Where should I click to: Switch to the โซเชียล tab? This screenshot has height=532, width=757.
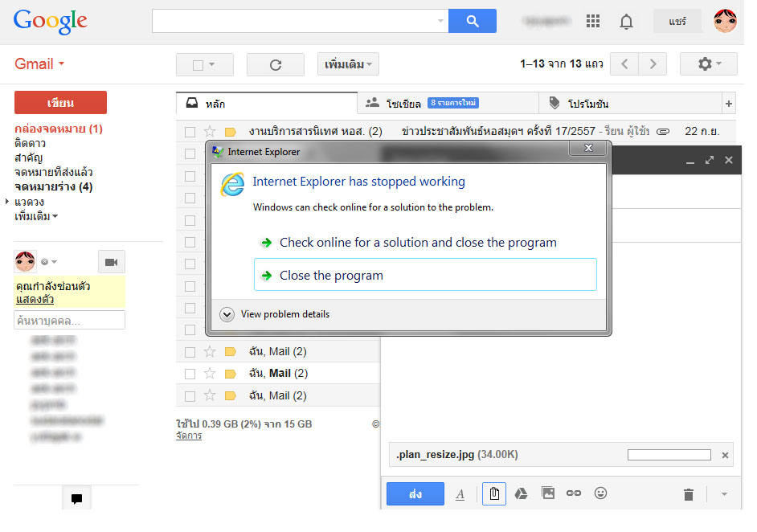448,104
